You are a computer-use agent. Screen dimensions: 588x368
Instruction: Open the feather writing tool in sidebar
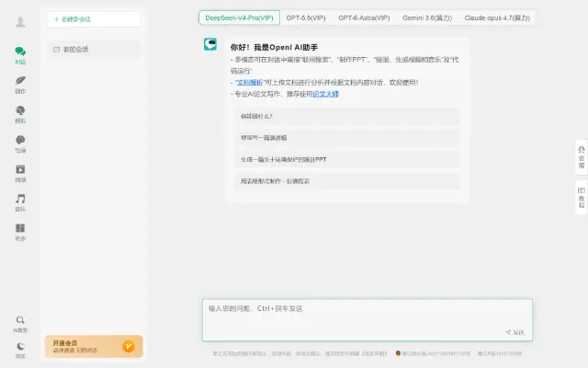(20, 80)
